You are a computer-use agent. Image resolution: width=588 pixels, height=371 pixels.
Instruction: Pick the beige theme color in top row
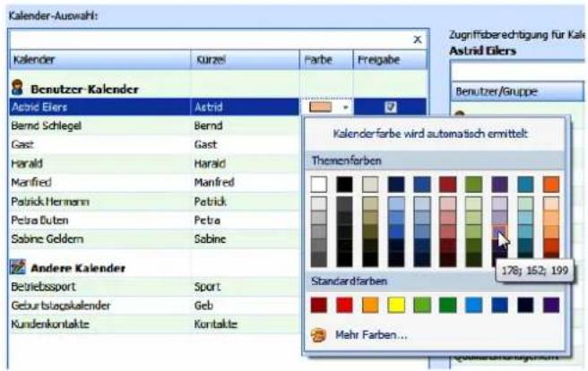pos(370,185)
